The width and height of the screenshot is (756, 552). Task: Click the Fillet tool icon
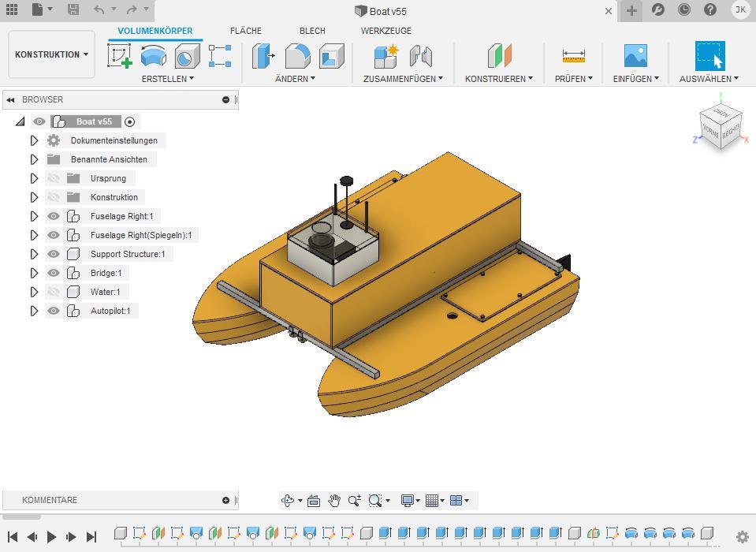pyautogui.click(x=297, y=56)
